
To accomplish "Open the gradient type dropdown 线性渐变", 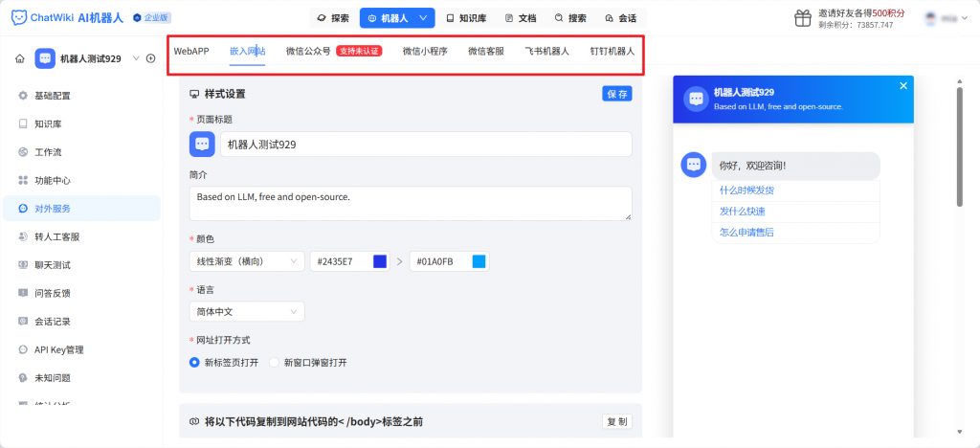I will pos(247,261).
